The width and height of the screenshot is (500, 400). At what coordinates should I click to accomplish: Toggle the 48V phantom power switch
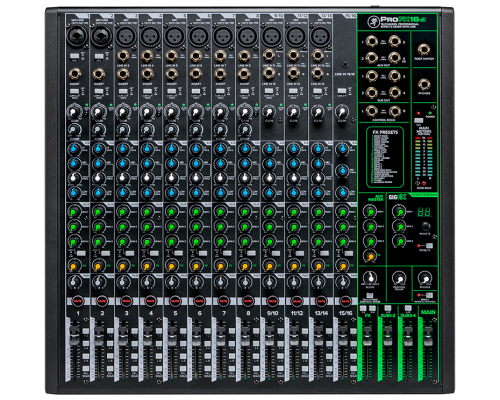[419, 120]
